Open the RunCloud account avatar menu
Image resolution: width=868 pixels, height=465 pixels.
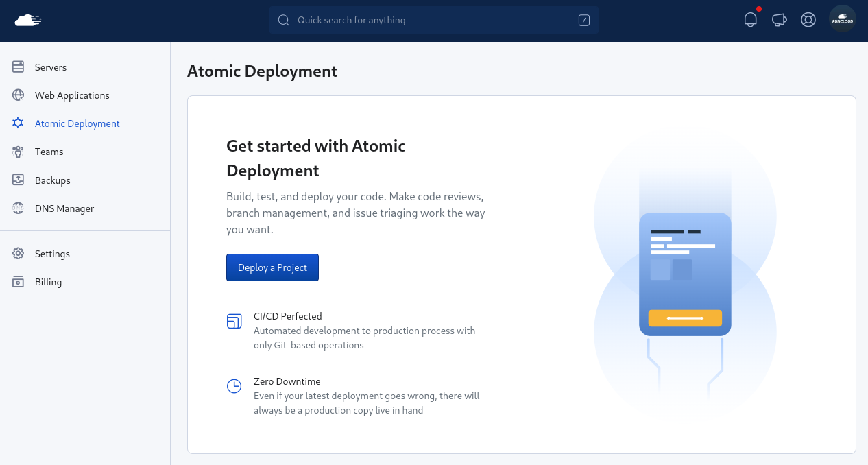click(x=842, y=19)
